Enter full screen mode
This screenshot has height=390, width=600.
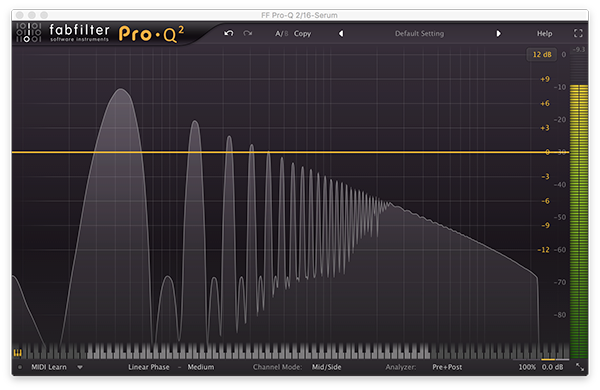pyautogui.click(x=578, y=33)
